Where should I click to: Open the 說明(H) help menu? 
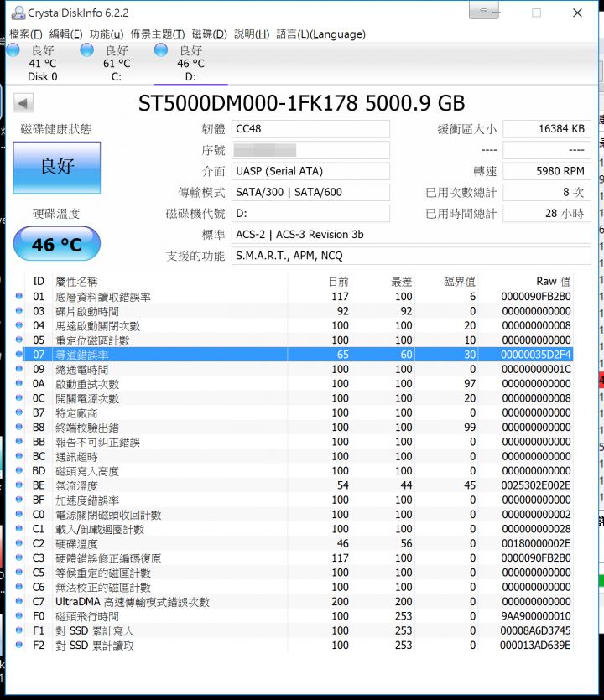(252, 34)
